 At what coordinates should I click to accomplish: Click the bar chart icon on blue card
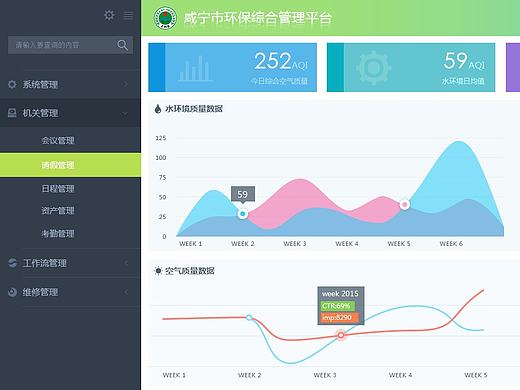[195, 69]
